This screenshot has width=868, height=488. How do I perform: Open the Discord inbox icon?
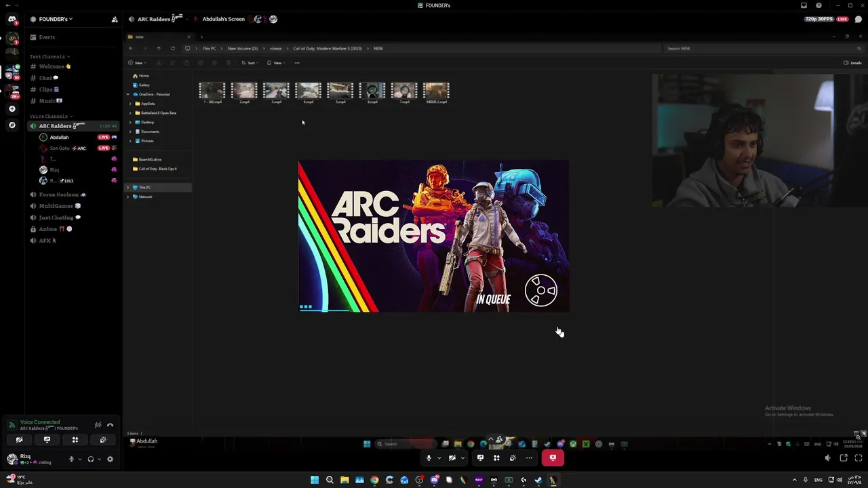pos(804,5)
